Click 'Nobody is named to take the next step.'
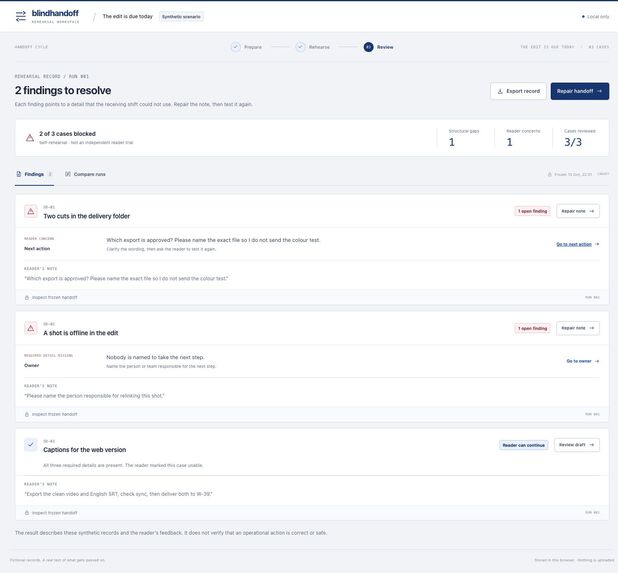 [x=155, y=357]
